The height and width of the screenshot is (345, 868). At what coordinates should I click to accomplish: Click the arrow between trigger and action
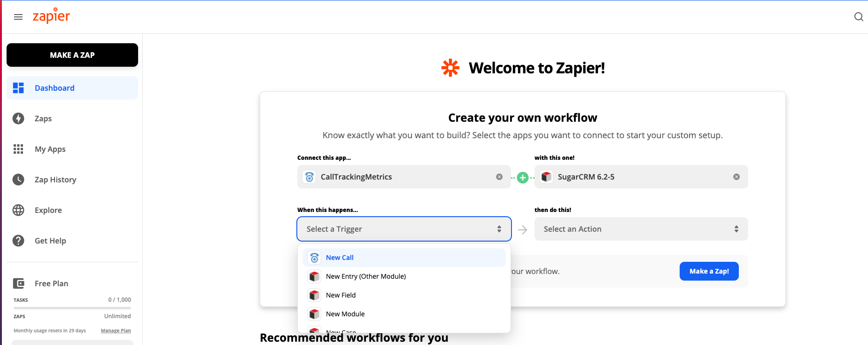click(523, 230)
